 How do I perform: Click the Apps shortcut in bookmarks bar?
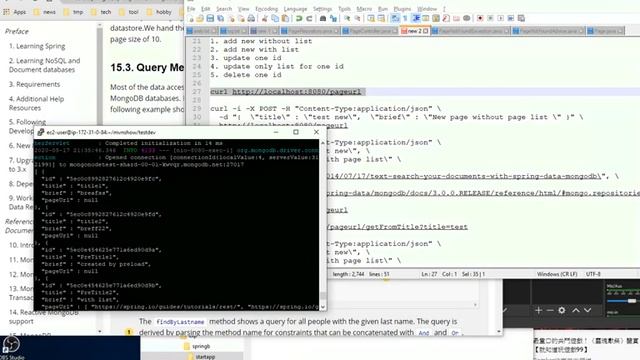[15, 12]
